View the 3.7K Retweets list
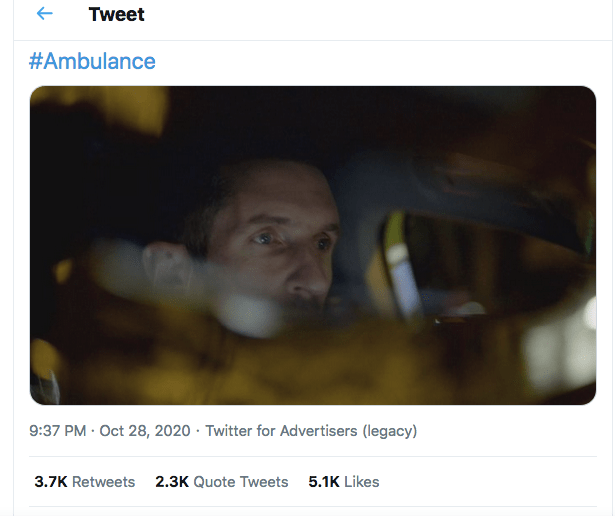 (x=85, y=482)
